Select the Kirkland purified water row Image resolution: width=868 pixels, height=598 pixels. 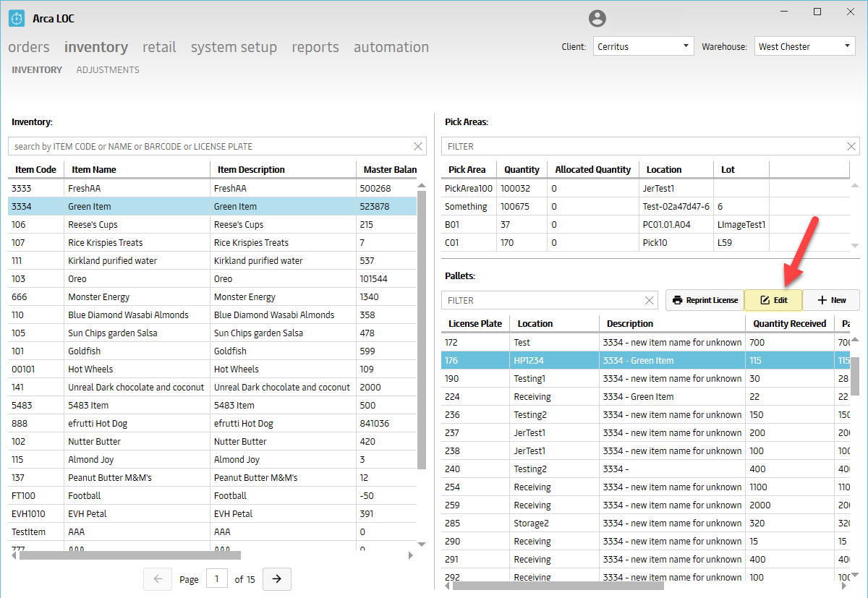(213, 260)
